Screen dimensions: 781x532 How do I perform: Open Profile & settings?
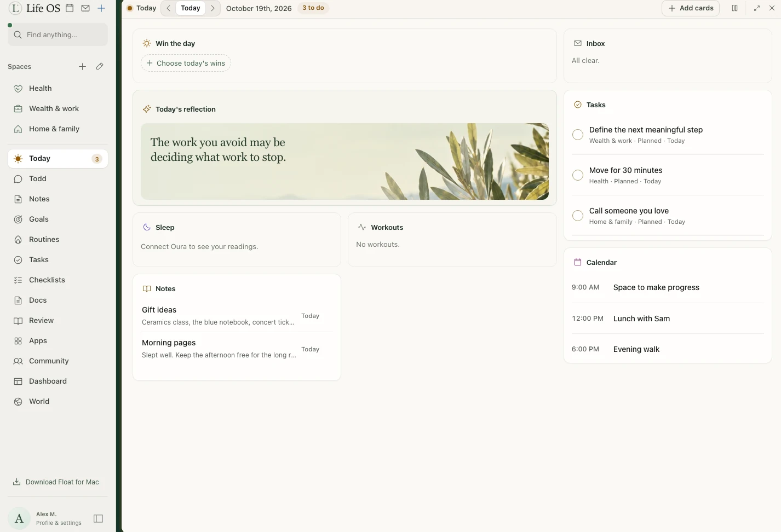coord(59,523)
